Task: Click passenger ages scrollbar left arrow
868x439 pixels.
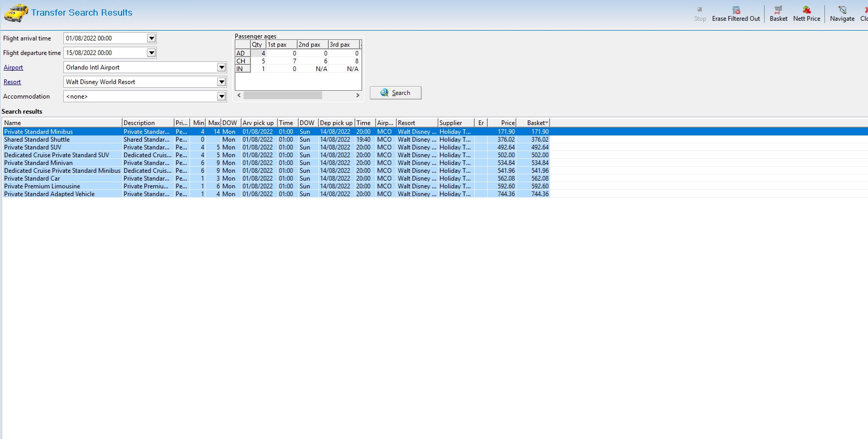Action: pos(239,95)
